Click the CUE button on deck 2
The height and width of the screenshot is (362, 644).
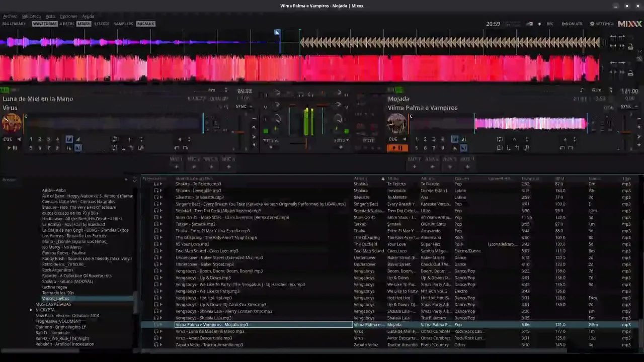pos(393,139)
